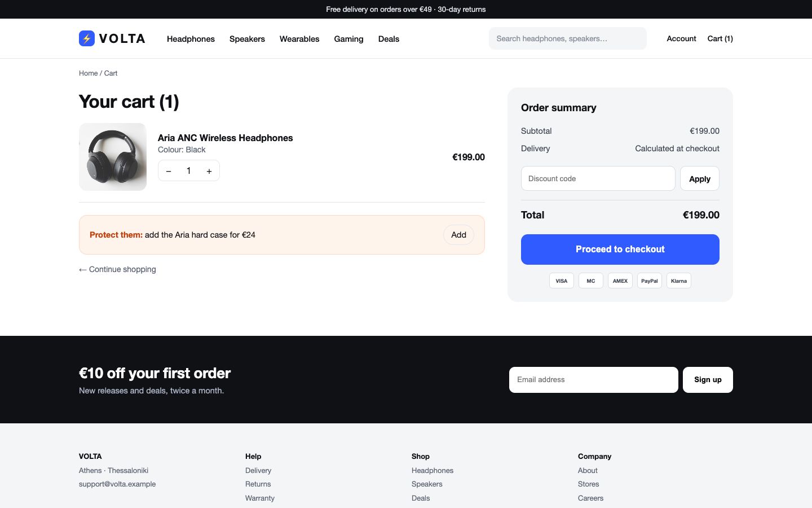Image resolution: width=812 pixels, height=508 pixels.
Task: Click 'Colour: Black' product text
Action: click(182, 150)
